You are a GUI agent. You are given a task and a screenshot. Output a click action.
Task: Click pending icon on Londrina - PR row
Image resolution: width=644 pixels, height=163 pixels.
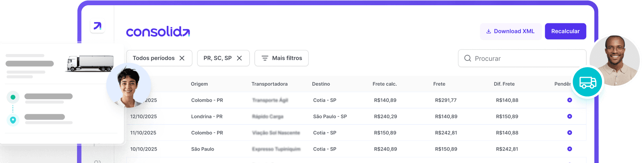click(570, 116)
